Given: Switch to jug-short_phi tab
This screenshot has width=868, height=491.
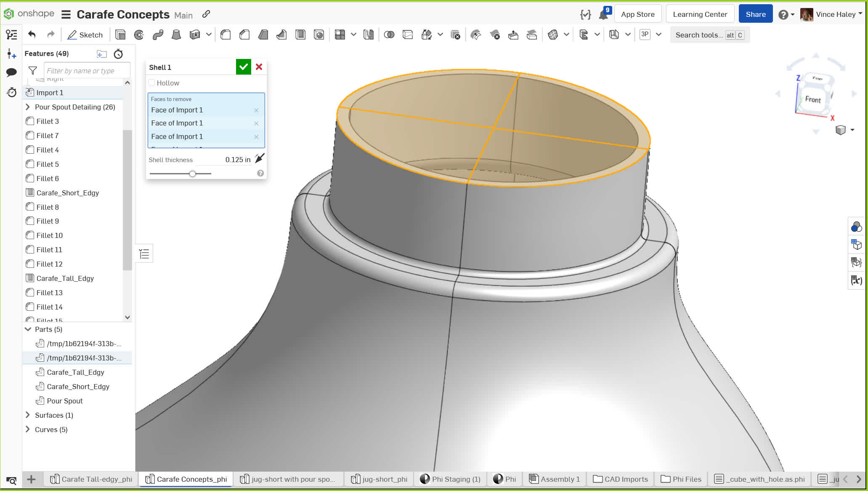Looking at the screenshot, I should [380, 479].
